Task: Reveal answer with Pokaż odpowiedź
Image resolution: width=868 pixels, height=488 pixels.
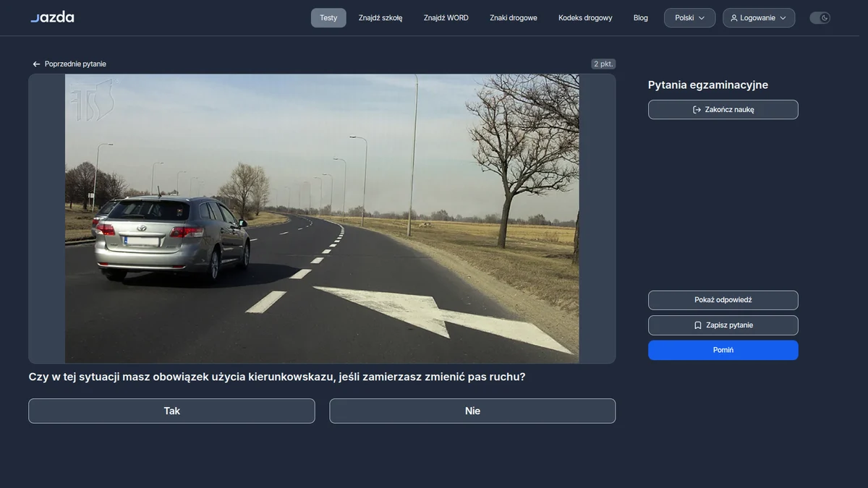Action: click(x=723, y=300)
